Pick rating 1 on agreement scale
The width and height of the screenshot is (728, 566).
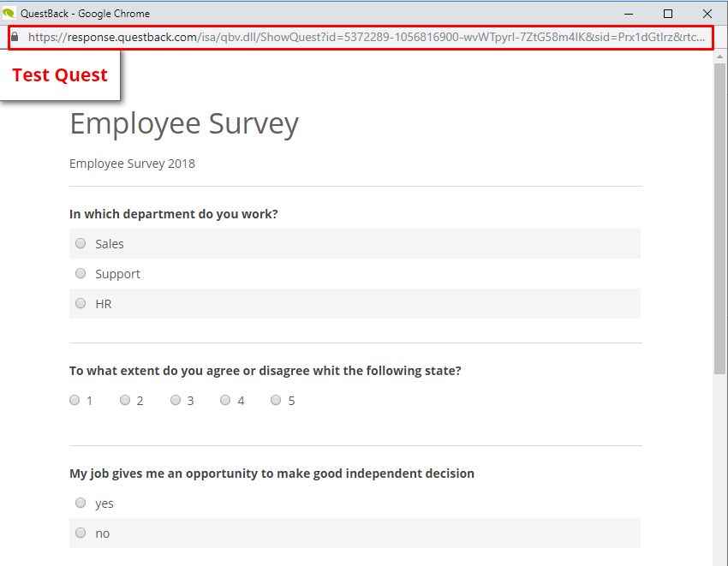pyautogui.click(x=75, y=400)
